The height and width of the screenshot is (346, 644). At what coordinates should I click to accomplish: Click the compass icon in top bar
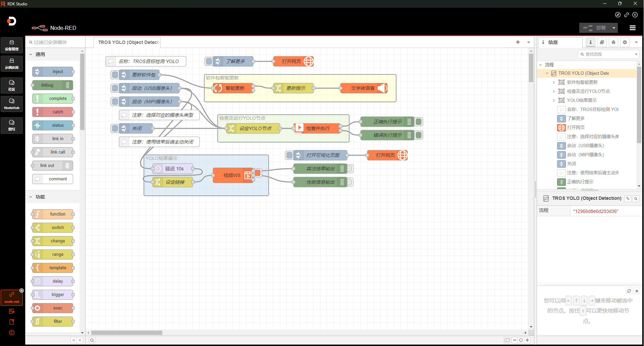(618, 15)
